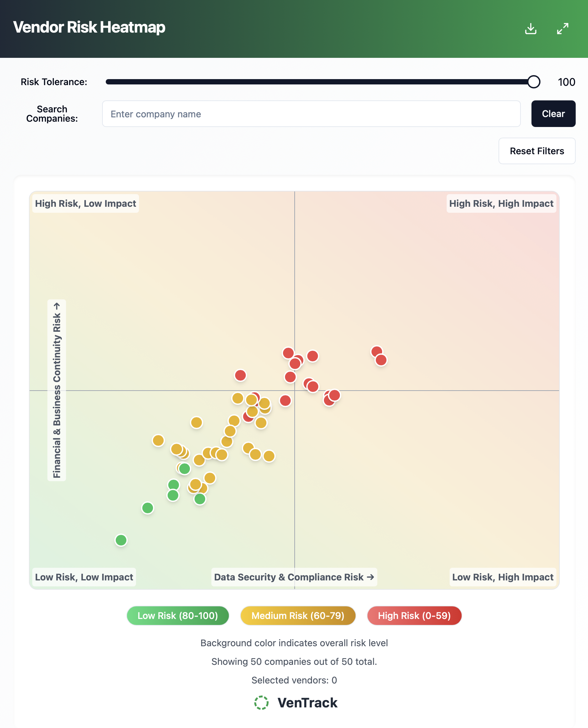588x728 pixels.
Task: Click the 100 risk tolerance value
Action: coord(566,81)
